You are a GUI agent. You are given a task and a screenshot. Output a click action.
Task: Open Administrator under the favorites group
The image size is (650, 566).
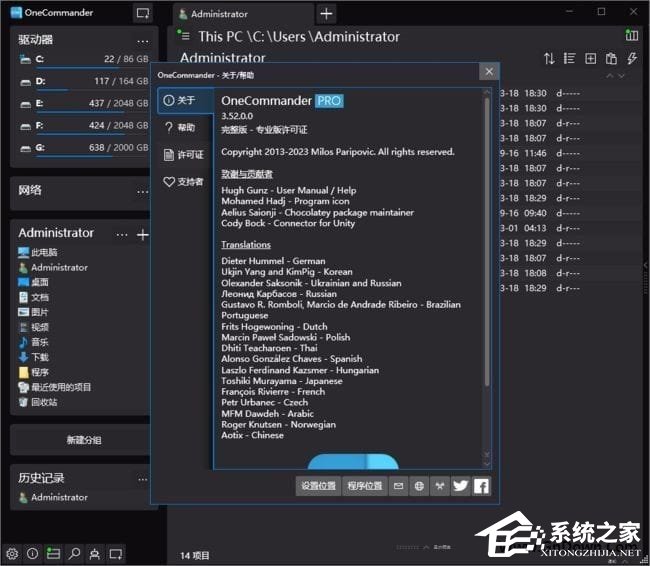53,267
